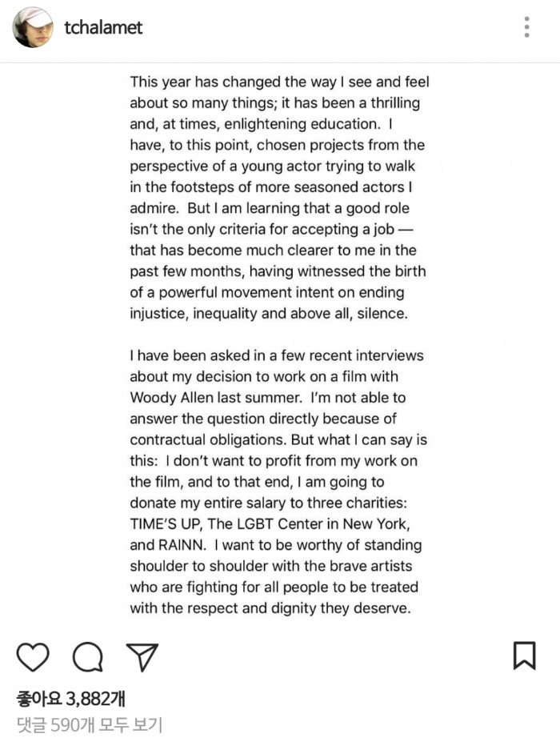Image resolution: width=560 pixels, height=742 pixels.
Task: Tap the line "of a powerful movement intent on ending"
Action: pyautogui.click(x=267, y=292)
